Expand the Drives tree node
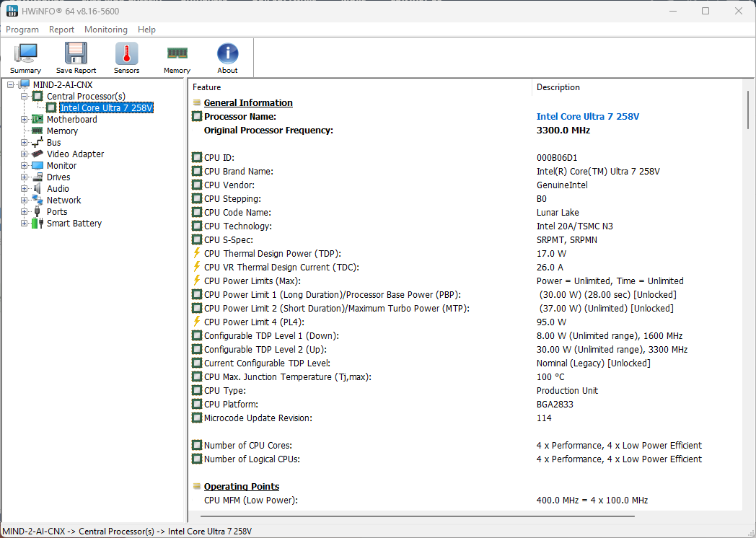 (x=24, y=177)
